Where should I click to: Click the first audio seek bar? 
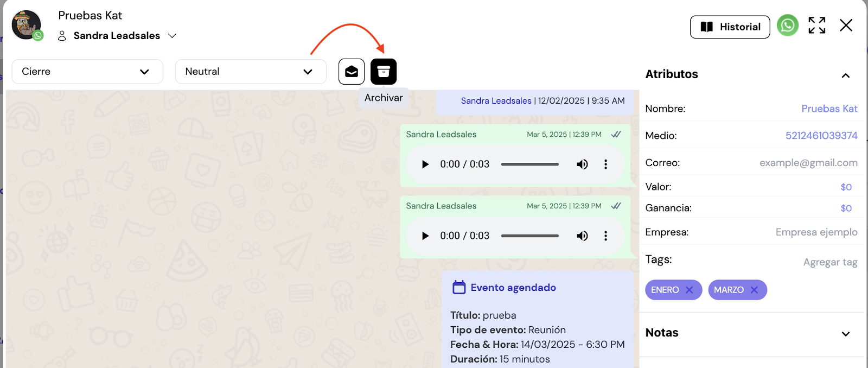(529, 164)
